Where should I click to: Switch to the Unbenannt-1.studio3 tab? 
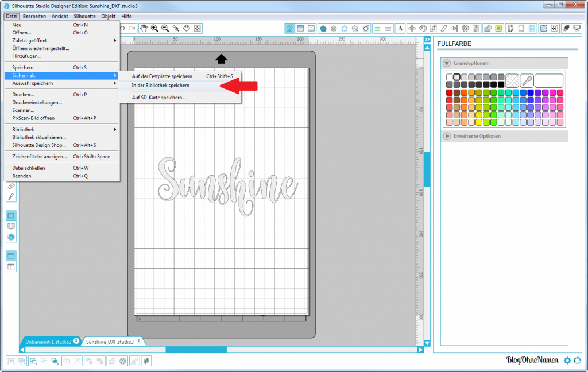(x=49, y=342)
